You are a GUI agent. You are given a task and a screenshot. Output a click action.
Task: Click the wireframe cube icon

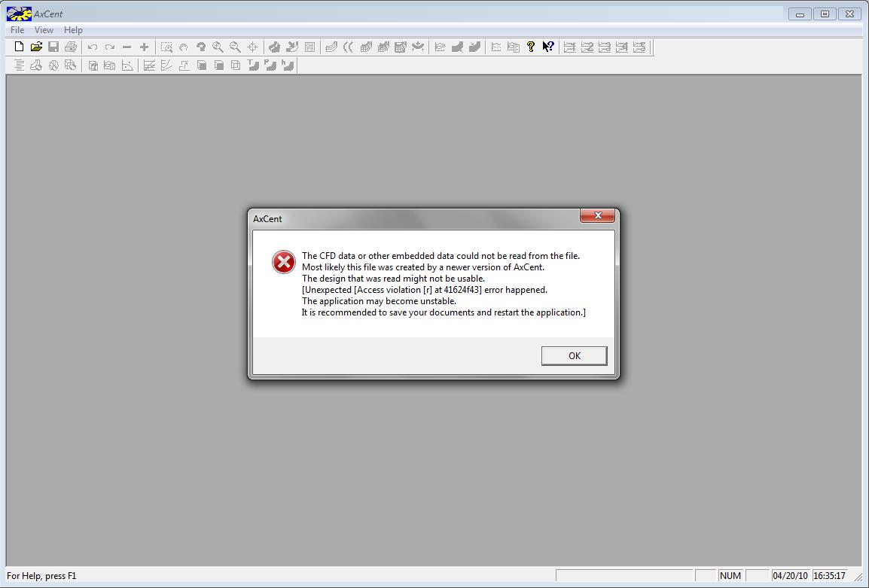coord(236,66)
